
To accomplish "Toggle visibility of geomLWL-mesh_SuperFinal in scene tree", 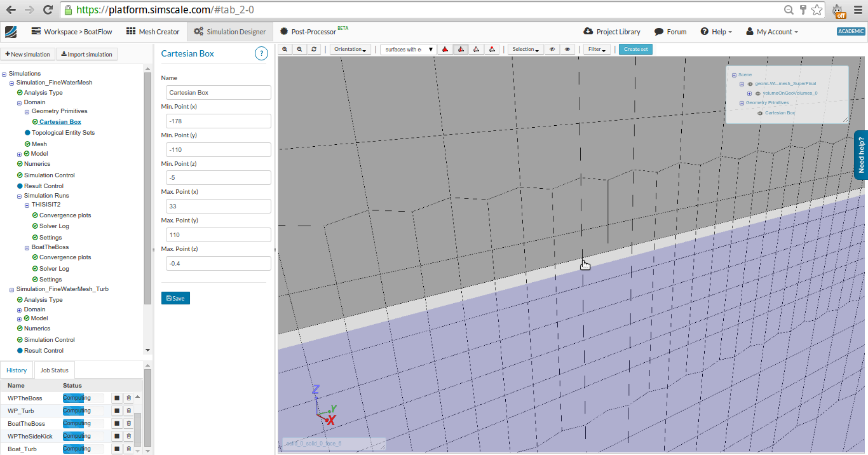I will 750,84.
